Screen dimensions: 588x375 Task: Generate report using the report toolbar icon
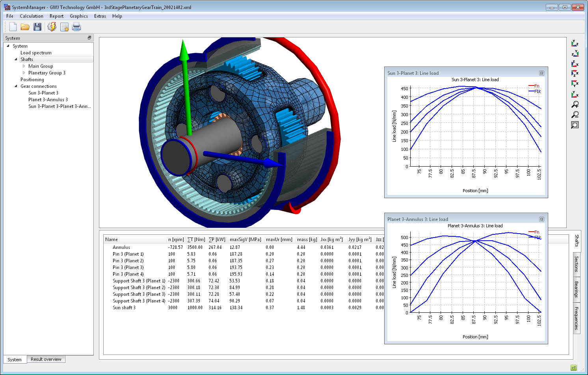64,27
